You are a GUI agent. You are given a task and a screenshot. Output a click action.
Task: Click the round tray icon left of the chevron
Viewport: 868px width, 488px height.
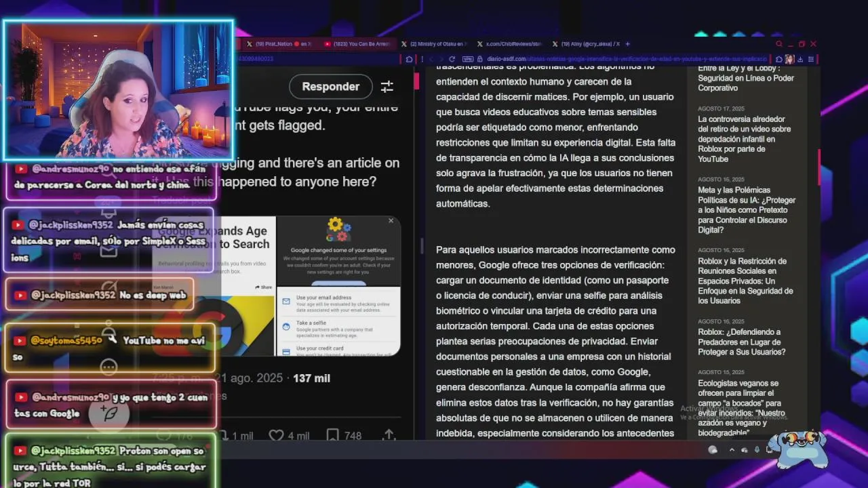coord(713,449)
